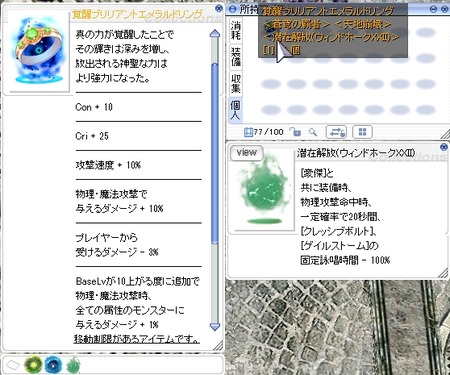Click the 潜在解放(ウィンドホークXXIII) title
The height and width of the screenshot is (375, 450).
tap(356, 153)
